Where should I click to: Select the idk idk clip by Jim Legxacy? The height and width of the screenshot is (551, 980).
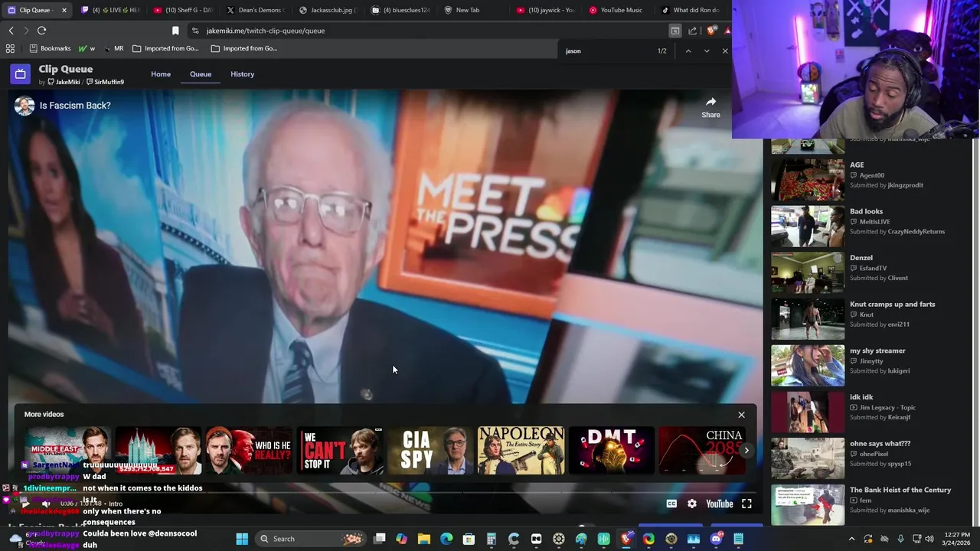click(x=869, y=412)
